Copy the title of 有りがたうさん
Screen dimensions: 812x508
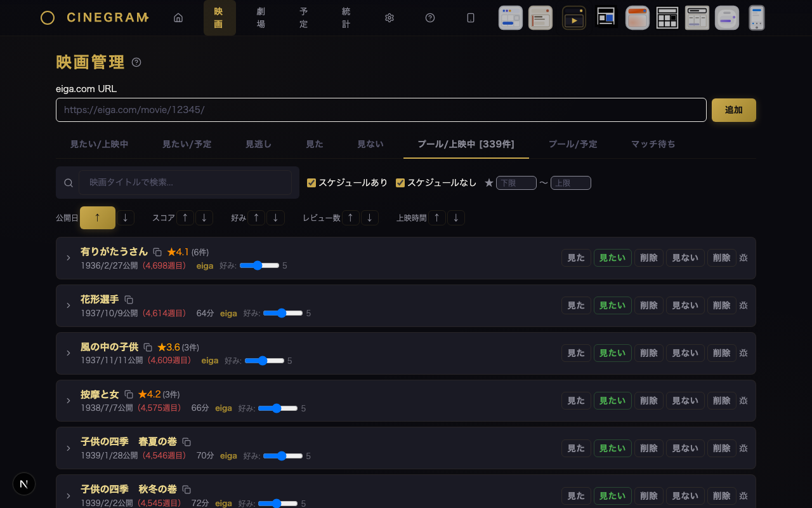click(157, 251)
